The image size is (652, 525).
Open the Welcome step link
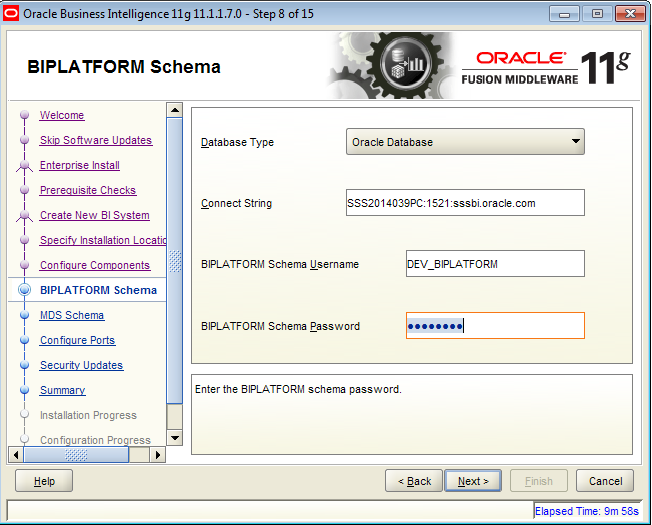62,115
